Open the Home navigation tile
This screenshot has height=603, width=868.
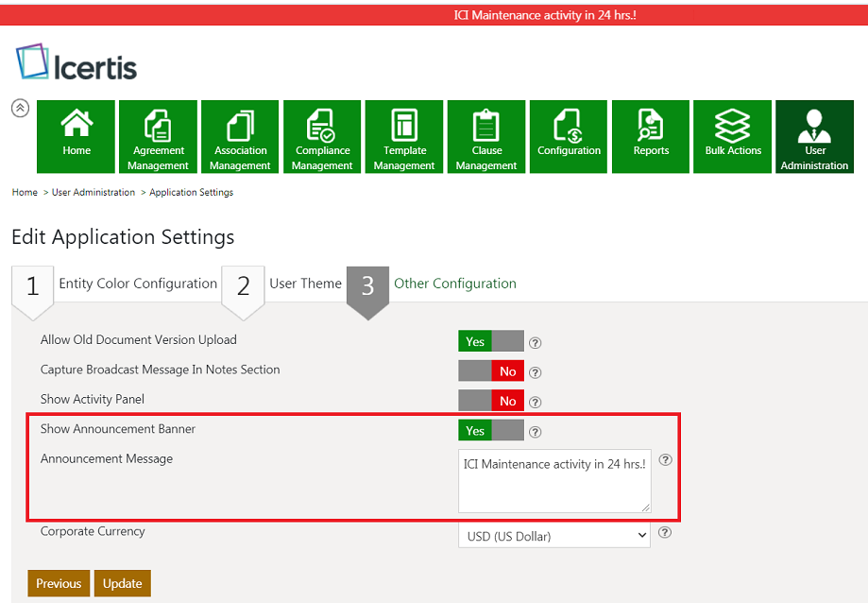[x=77, y=136]
